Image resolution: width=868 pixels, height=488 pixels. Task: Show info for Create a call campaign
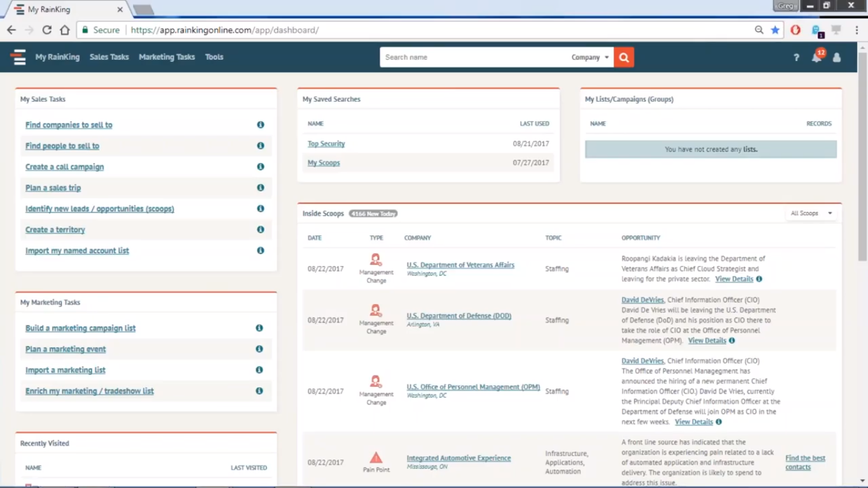pos(261,167)
